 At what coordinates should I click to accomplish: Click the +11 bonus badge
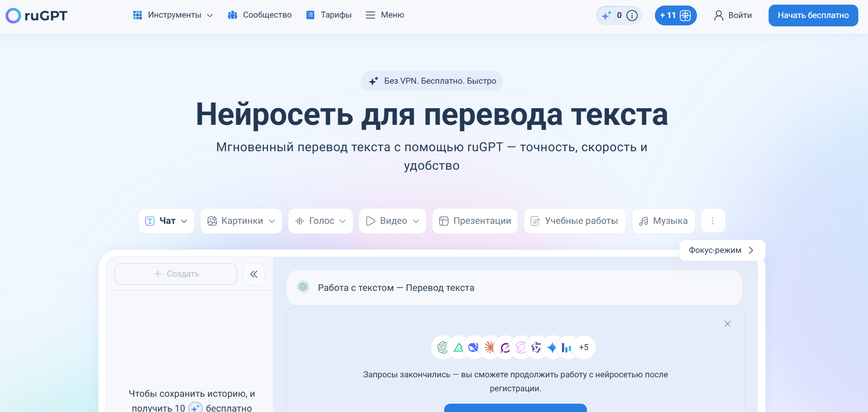tap(675, 16)
